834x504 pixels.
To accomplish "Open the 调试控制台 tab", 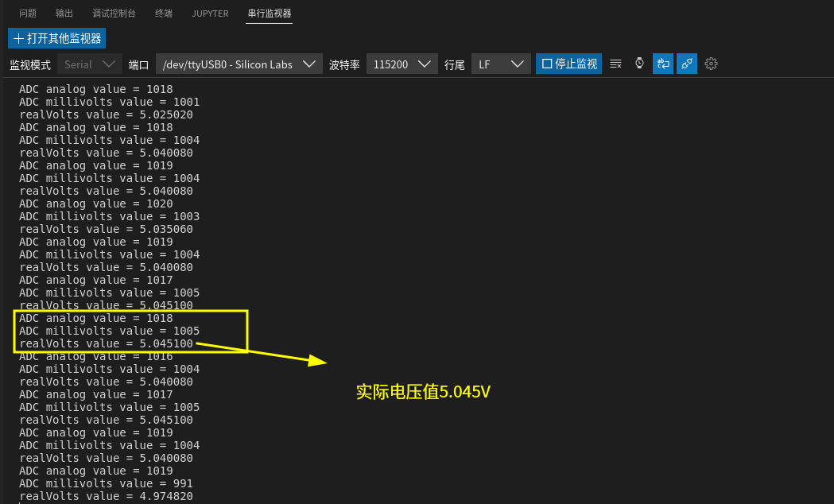I will (114, 14).
